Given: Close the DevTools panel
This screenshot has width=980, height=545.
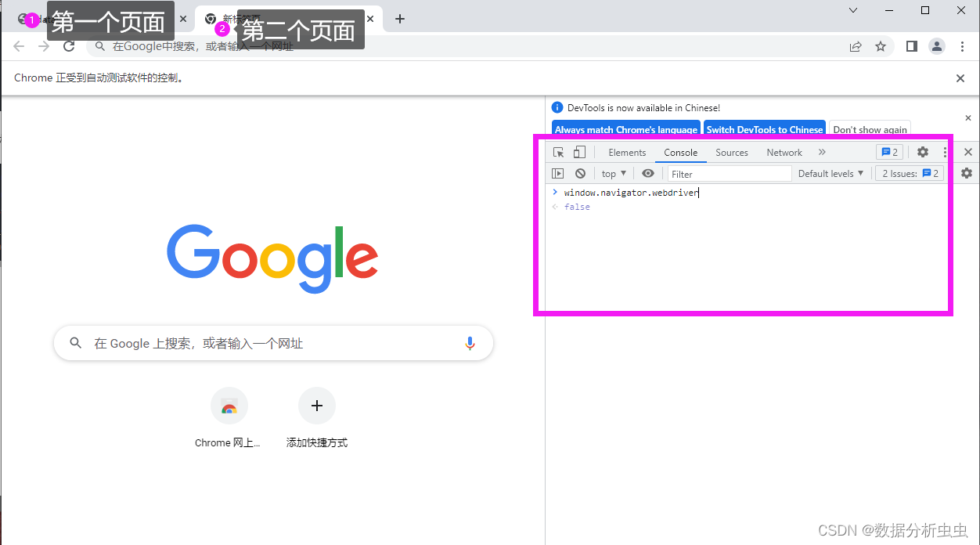Looking at the screenshot, I should 968,152.
